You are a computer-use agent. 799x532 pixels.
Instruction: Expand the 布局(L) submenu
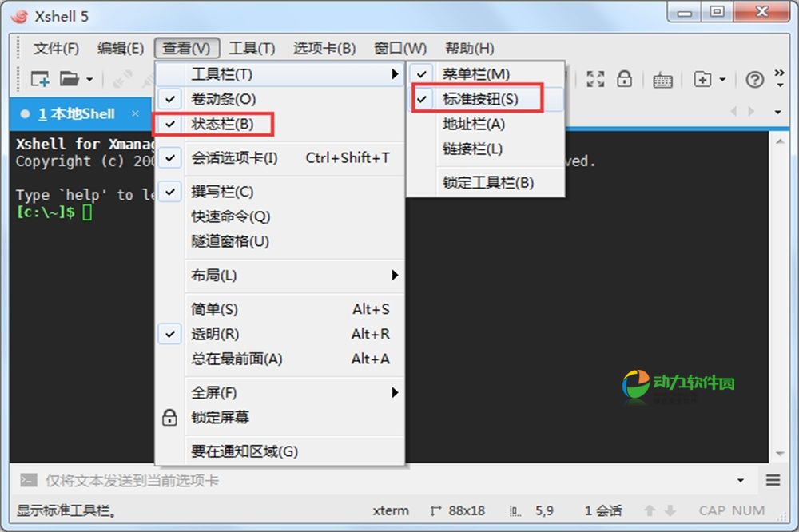pos(280,276)
